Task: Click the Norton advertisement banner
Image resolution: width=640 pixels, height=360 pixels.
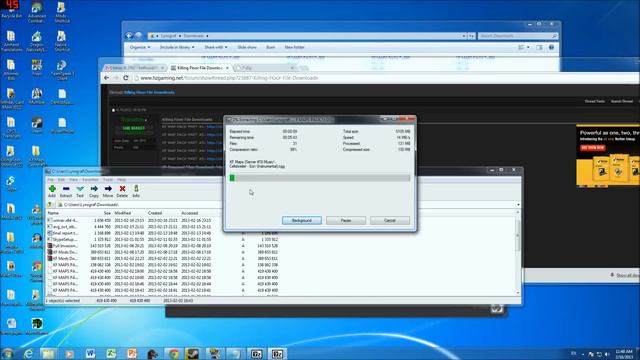Action: click(x=608, y=157)
